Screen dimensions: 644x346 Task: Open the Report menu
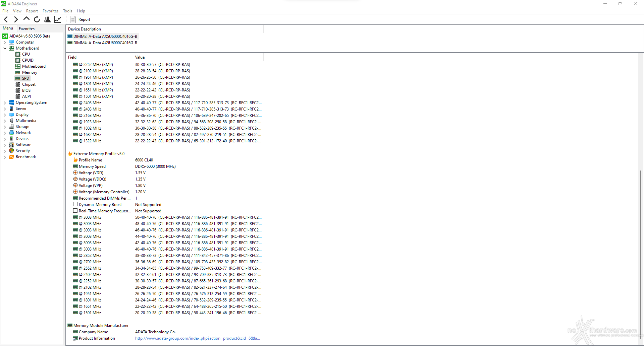click(x=32, y=11)
